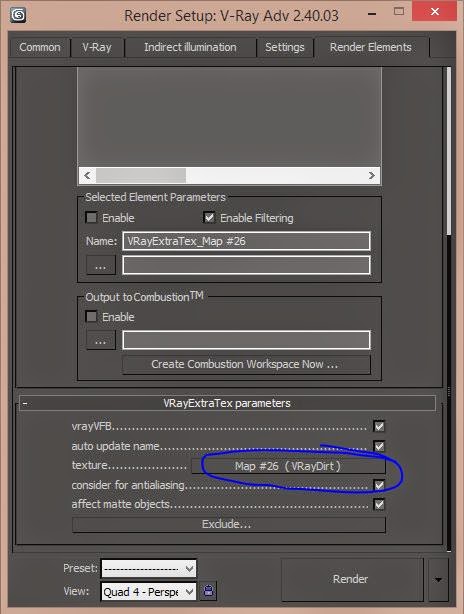Maximize the Render Setup window
The width and height of the screenshot is (464, 614).
[x=399, y=12]
